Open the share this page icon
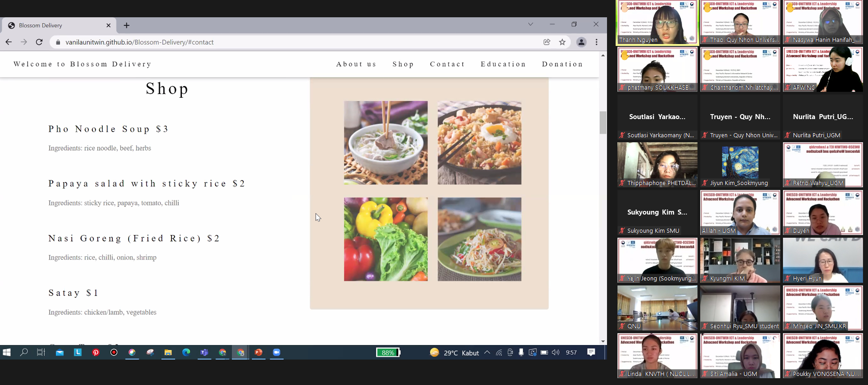Image resolution: width=868 pixels, height=385 pixels. tap(547, 42)
